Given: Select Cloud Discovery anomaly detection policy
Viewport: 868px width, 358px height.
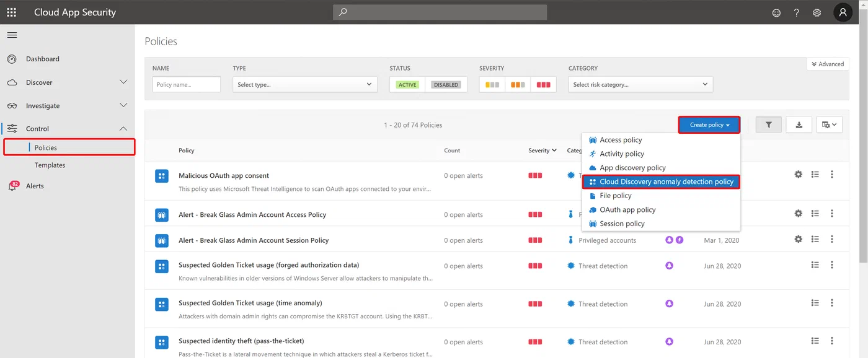Looking at the screenshot, I should click(x=661, y=181).
